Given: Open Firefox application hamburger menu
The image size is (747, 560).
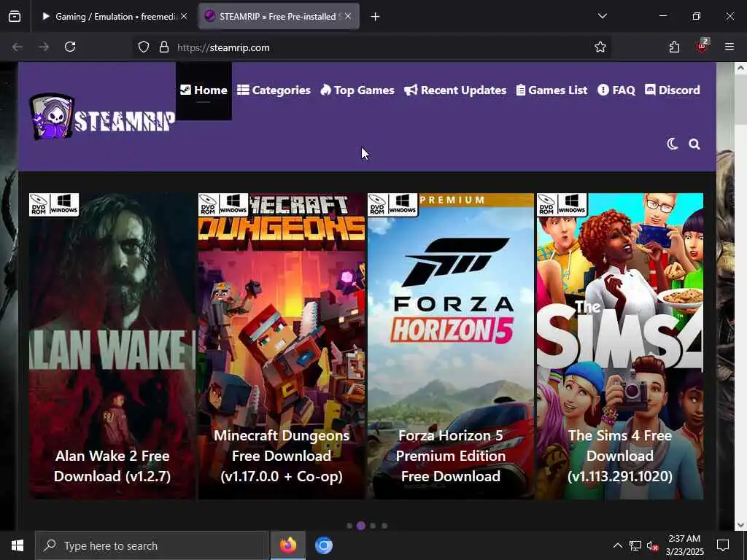Looking at the screenshot, I should click(729, 47).
